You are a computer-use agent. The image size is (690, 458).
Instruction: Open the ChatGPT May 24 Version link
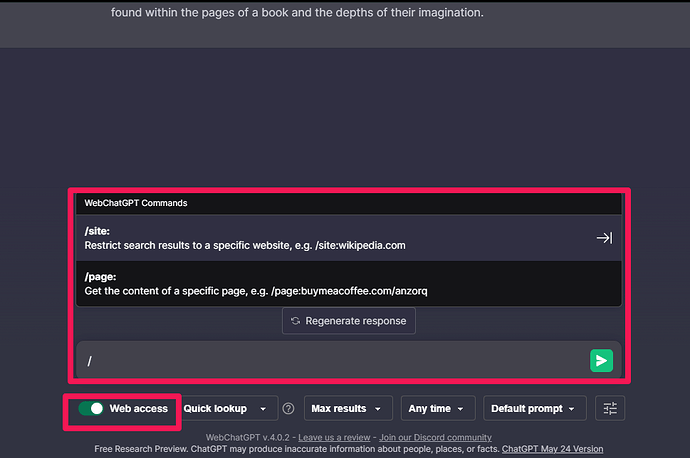pyautogui.click(x=552, y=449)
